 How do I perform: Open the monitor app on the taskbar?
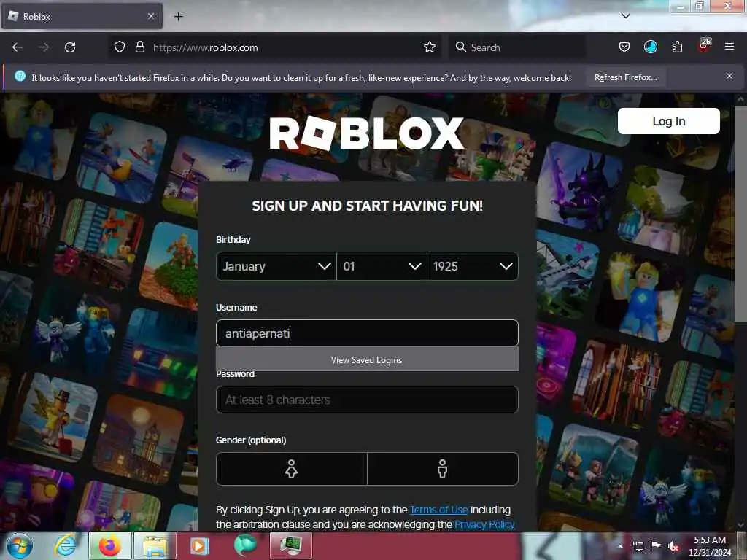[291, 545]
